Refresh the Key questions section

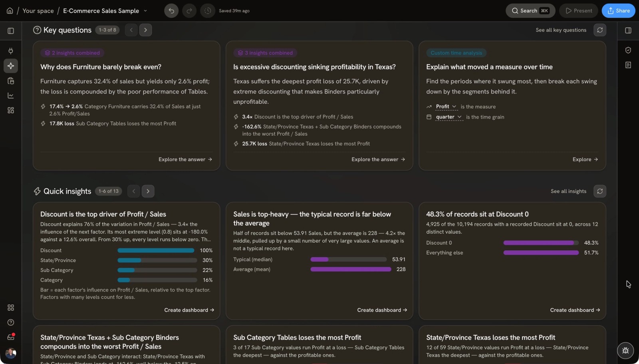tap(600, 30)
